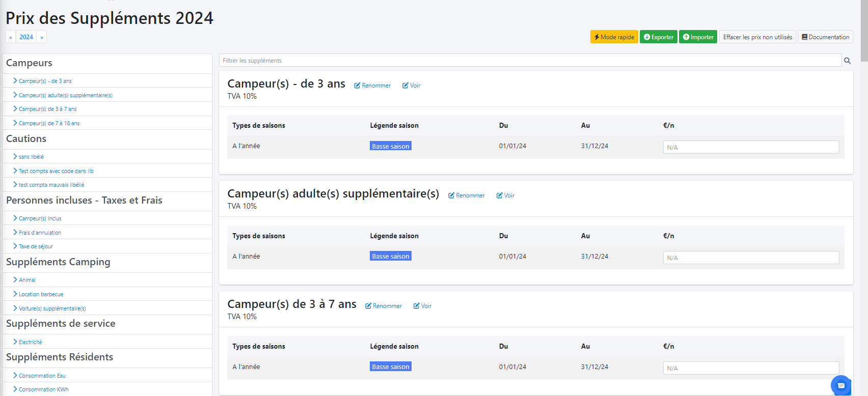Rename Campeur(s) adulte(s) supplémentaire(s)

tap(466, 195)
